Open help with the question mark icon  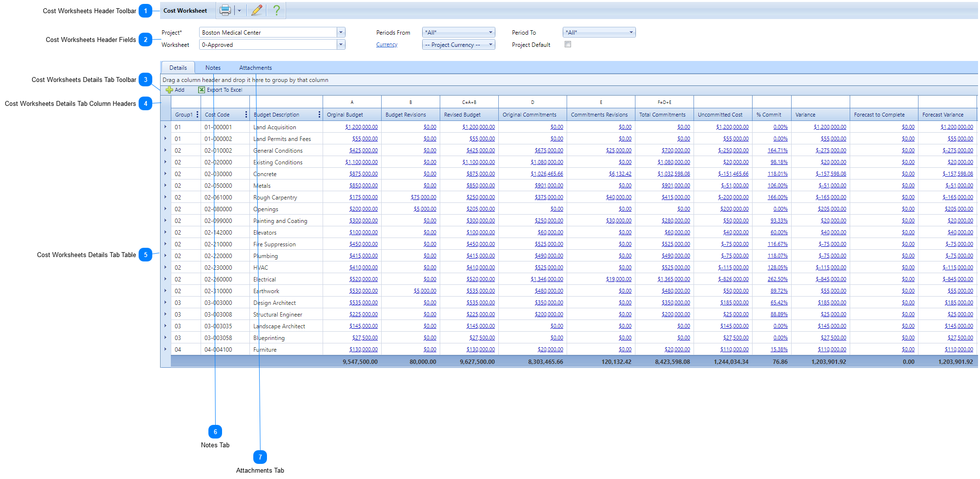click(277, 10)
